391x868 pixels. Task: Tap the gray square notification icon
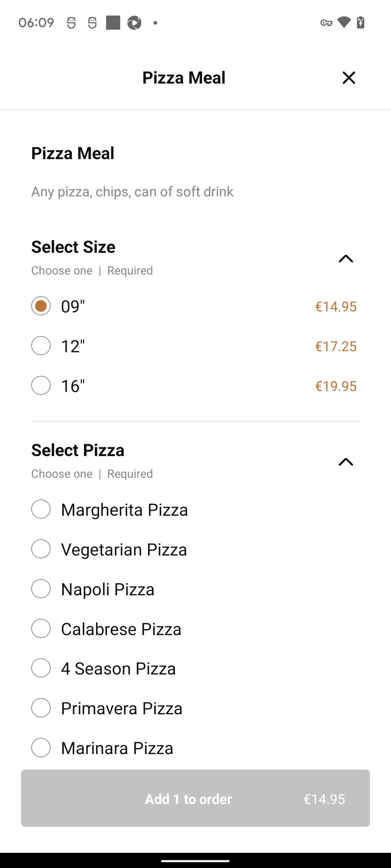click(x=113, y=22)
